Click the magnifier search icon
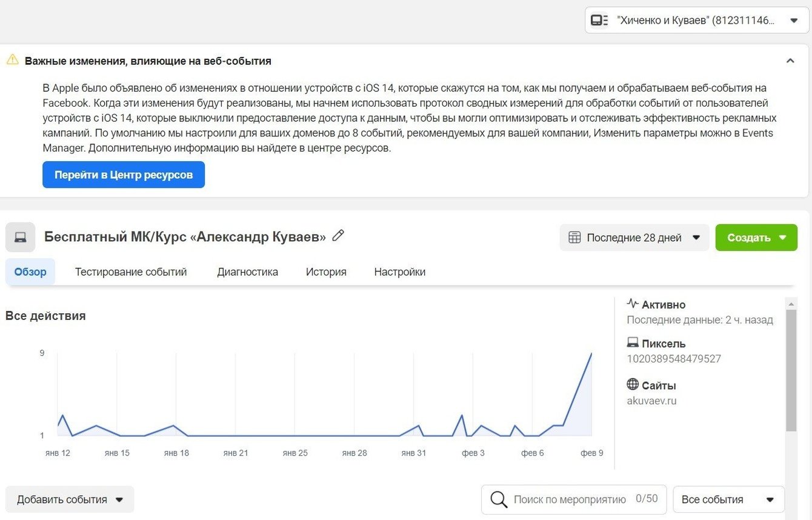This screenshot has width=812, height=520. pyautogui.click(x=499, y=499)
